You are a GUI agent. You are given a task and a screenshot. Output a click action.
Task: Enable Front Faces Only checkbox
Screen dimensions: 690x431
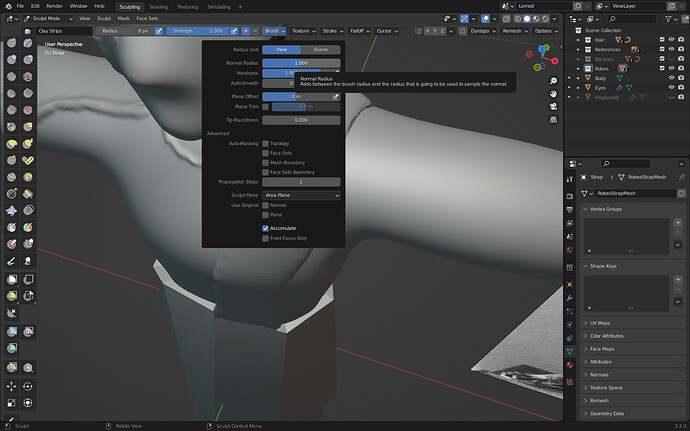[265, 238]
